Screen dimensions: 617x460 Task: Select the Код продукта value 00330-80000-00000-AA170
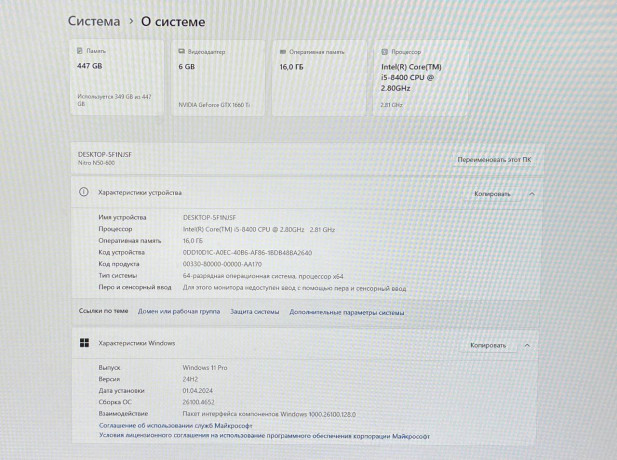click(x=222, y=264)
